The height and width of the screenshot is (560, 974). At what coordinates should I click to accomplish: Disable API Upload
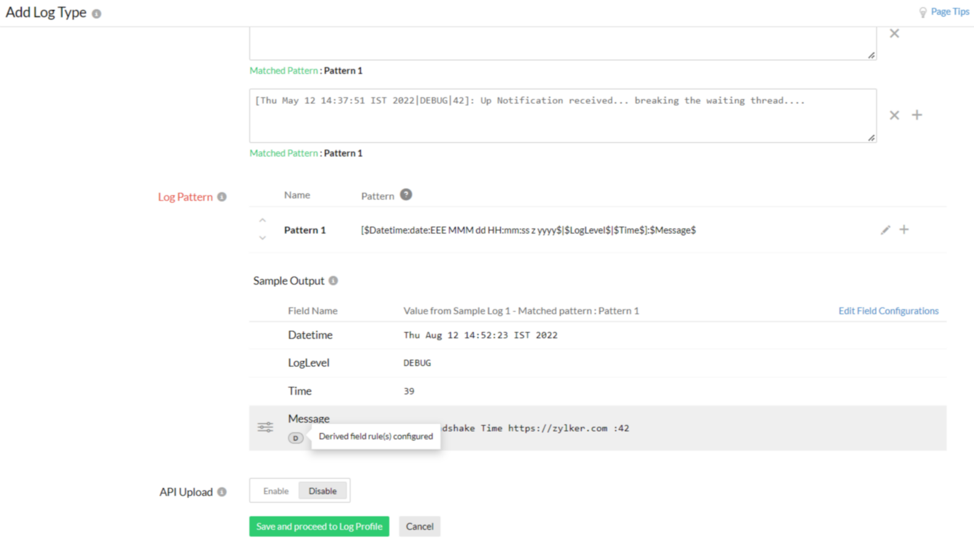pyautogui.click(x=322, y=491)
